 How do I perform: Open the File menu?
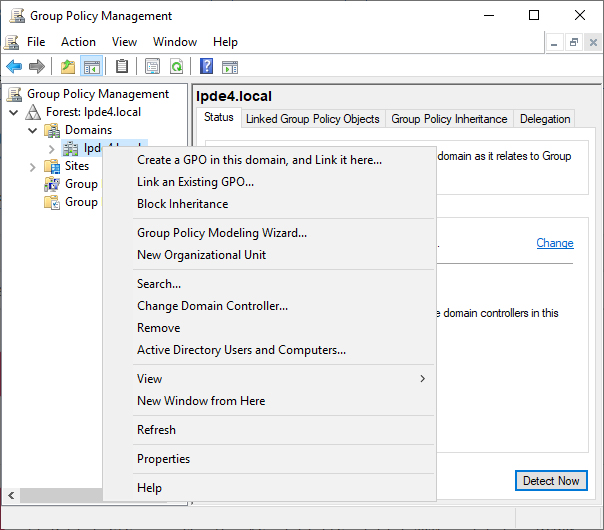pos(36,42)
